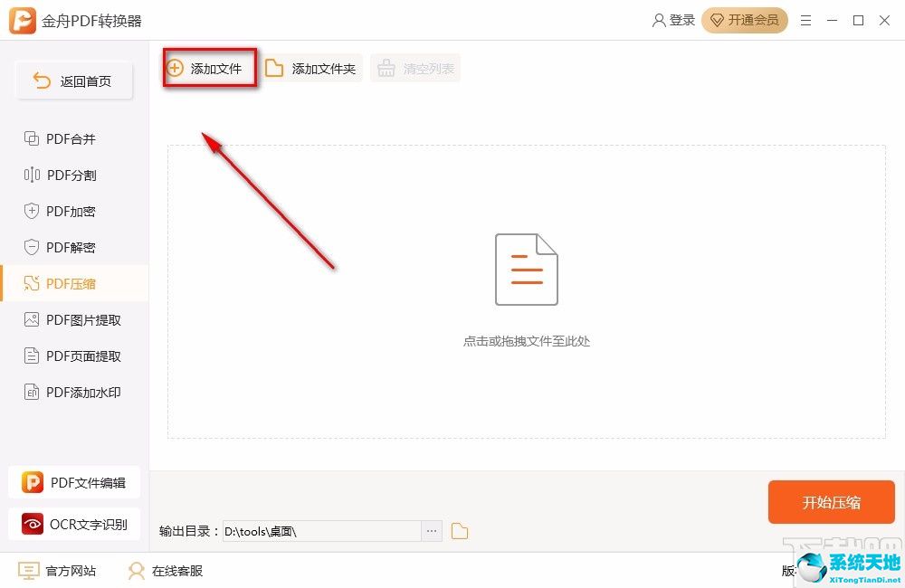Start compression with 开始压缩 button
The width and height of the screenshot is (905, 588).
pyautogui.click(x=831, y=502)
